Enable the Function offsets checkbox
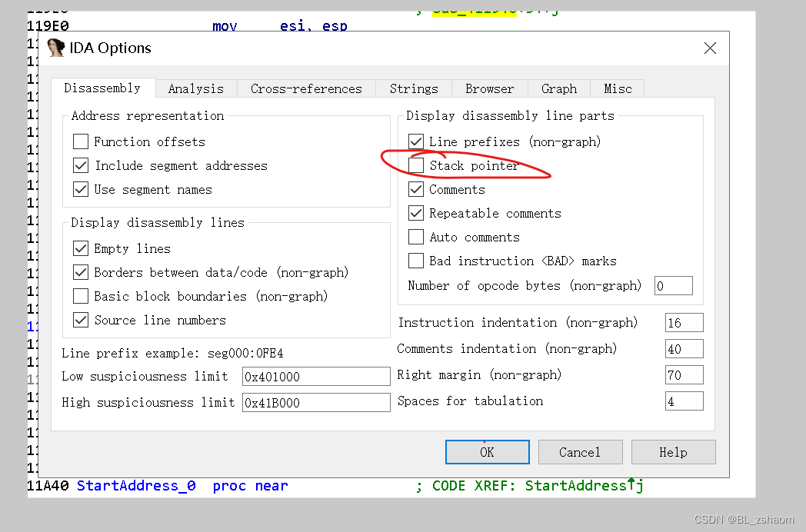Screen dimensions: 806x532 point(81,141)
